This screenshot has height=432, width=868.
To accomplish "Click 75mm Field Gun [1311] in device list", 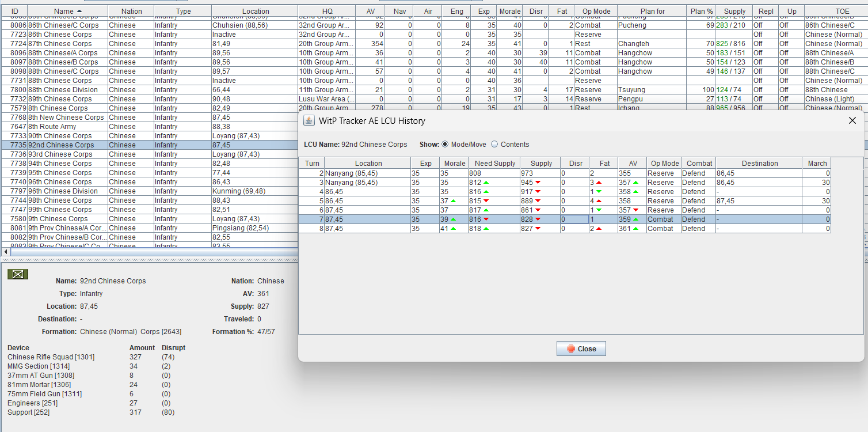I will [44, 394].
